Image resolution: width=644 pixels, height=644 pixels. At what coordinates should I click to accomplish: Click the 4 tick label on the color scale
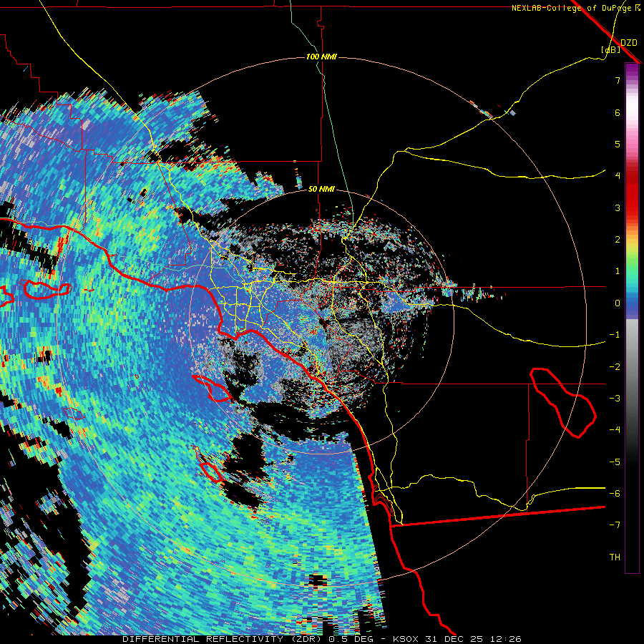click(x=618, y=176)
